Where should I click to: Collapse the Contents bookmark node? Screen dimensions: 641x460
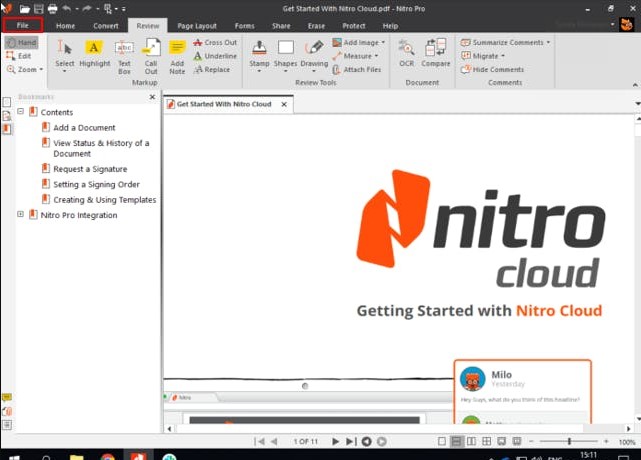pos(20,111)
